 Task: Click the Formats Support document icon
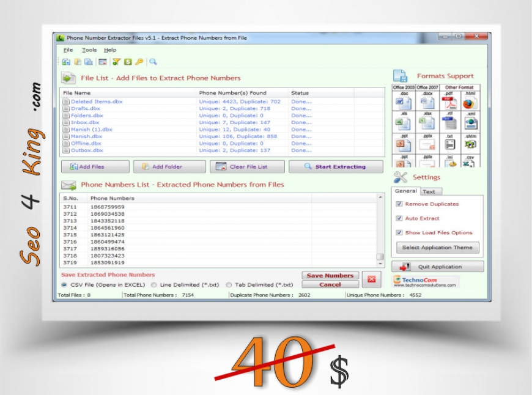click(x=401, y=76)
